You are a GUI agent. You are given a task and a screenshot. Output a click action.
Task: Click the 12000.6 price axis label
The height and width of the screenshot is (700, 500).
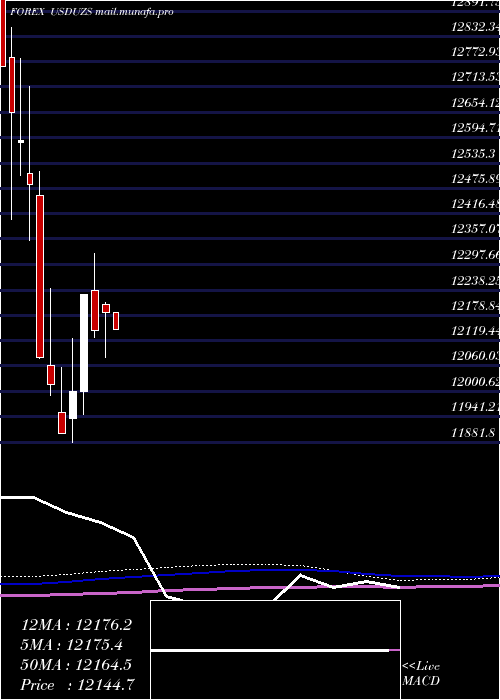(475, 382)
